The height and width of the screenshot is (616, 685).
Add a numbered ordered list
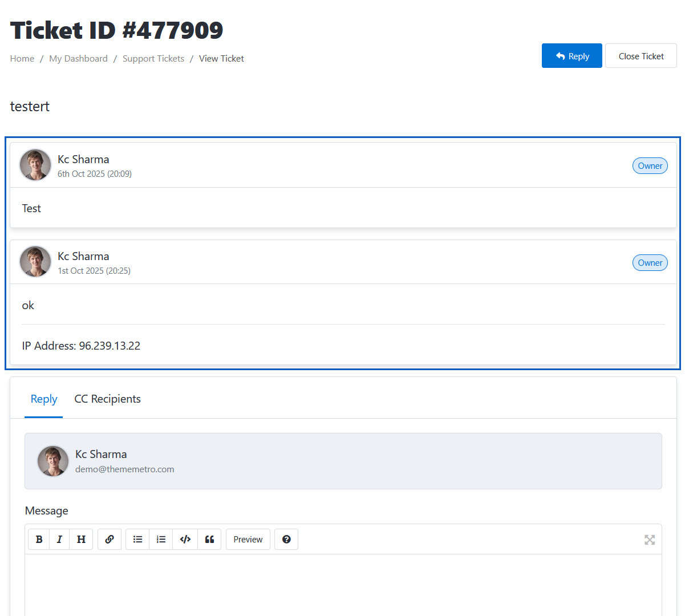coord(161,540)
